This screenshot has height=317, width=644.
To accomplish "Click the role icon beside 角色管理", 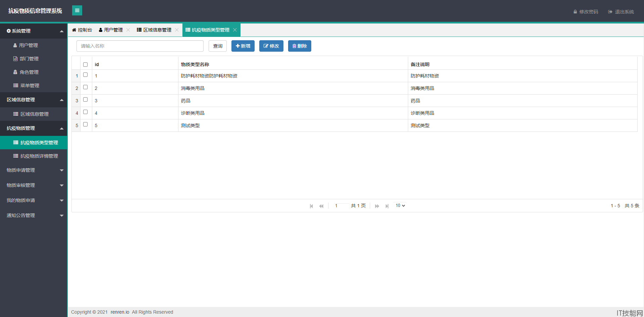I will click(15, 72).
